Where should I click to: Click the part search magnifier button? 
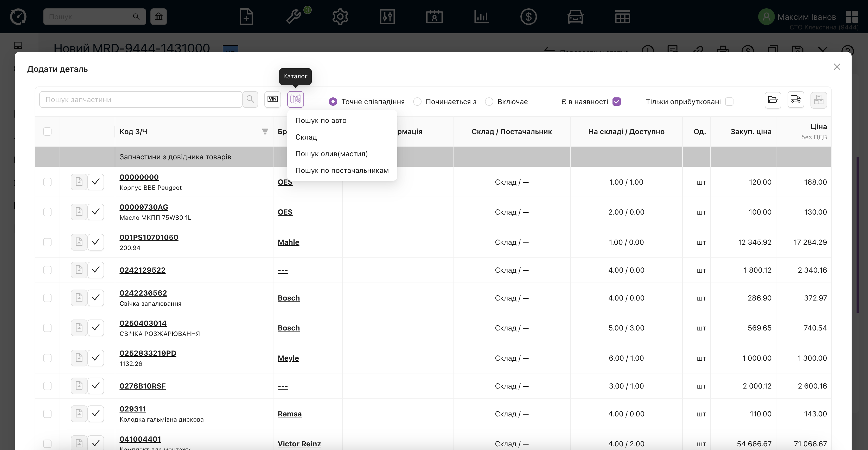[250, 99]
